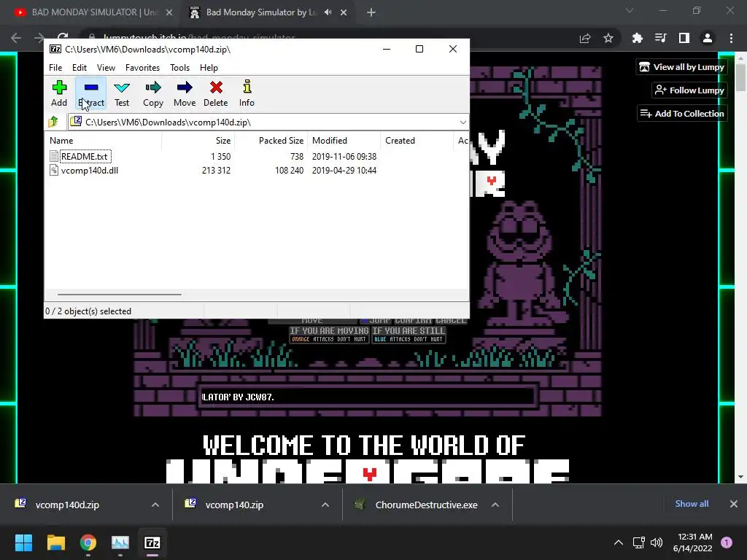Open the View menu in 7-Zip
Viewport: 747px width, 560px height.
tap(106, 68)
